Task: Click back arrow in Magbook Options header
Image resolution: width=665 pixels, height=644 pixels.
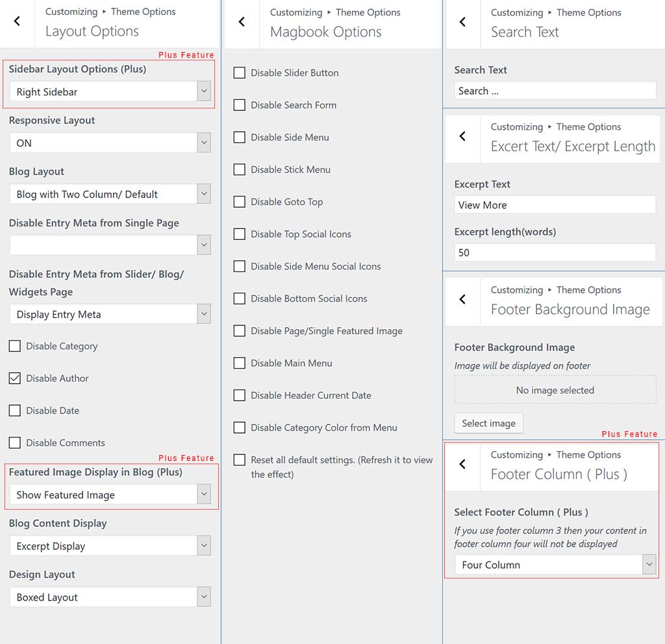Action: pos(242,22)
